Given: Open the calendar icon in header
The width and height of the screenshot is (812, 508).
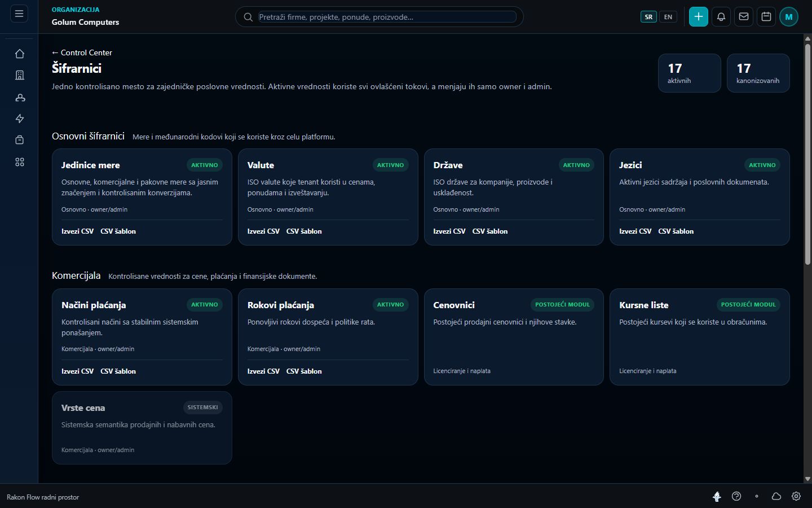Looking at the screenshot, I should pyautogui.click(x=766, y=16).
